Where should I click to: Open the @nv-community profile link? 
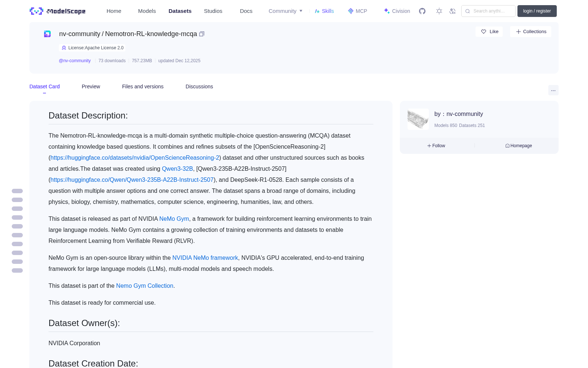click(x=75, y=61)
